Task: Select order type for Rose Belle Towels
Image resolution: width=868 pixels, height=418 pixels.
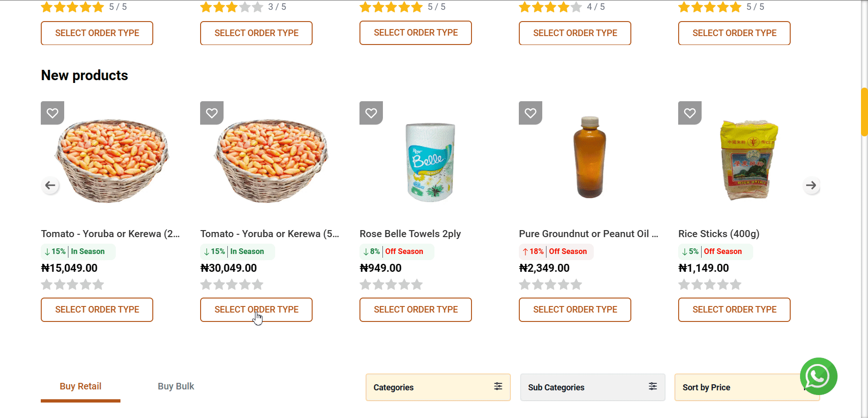Action: (416, 310)
